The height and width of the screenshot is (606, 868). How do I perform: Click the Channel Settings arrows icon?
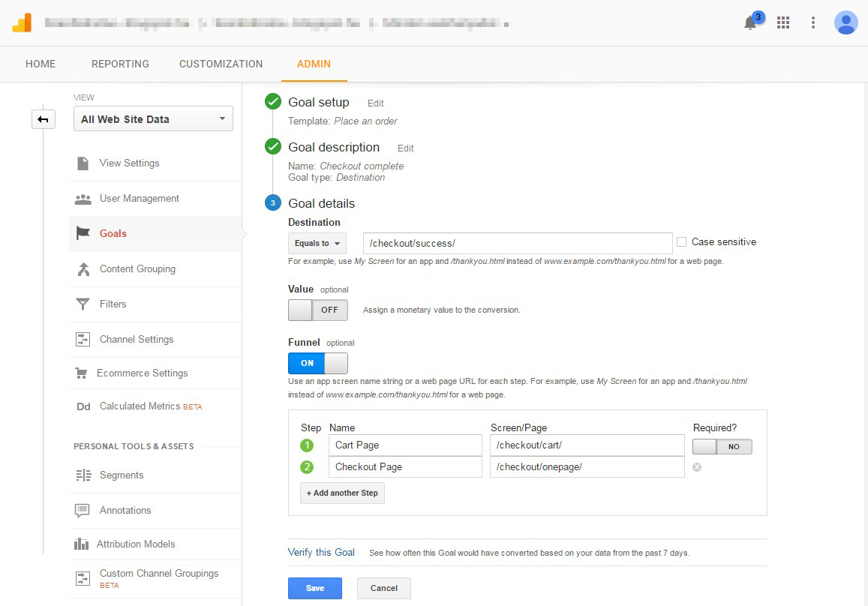click(83, 339)
